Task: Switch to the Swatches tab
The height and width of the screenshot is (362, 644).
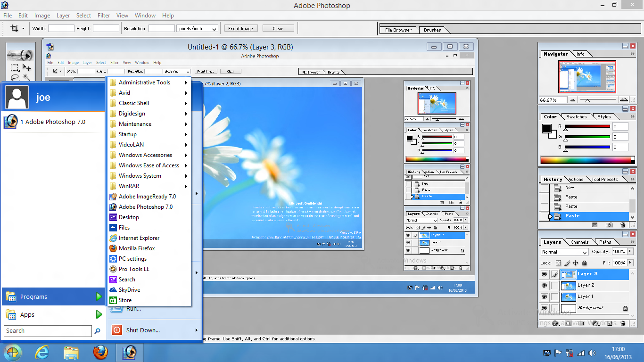Action: (577, 116)
